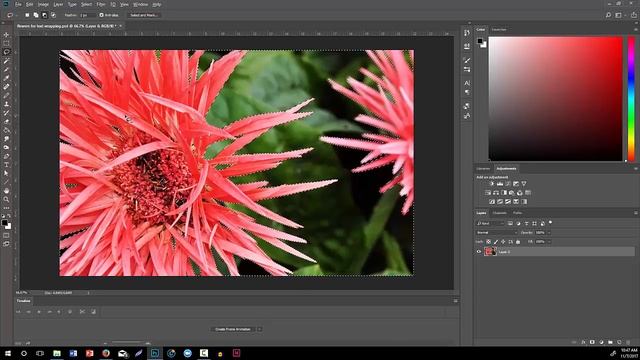Add an Invert adjustment
Viewport: 640px width, 360px height.
pos(492,202)
